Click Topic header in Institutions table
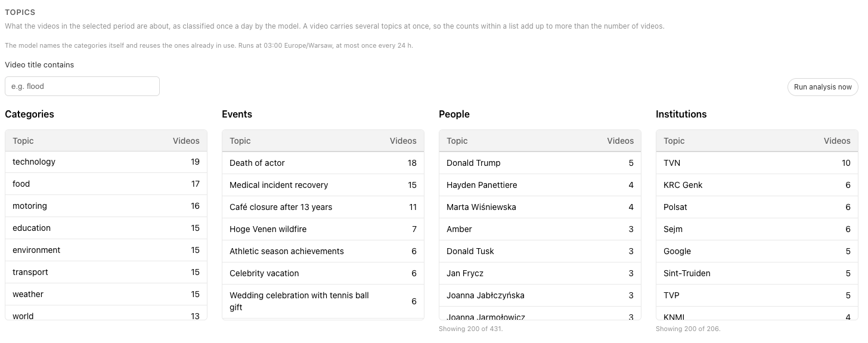868x343 pixels. (674, 141)
